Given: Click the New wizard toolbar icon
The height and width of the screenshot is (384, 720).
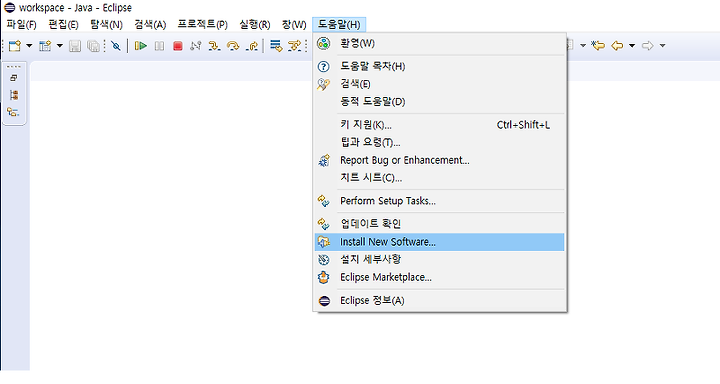Looking at the screenshot, I should coord(15,45).
